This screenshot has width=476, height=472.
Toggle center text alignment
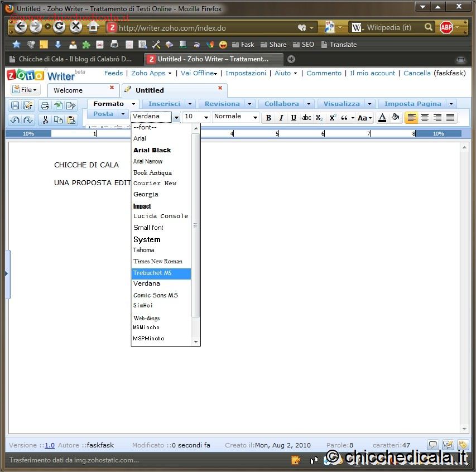point(425,118)
